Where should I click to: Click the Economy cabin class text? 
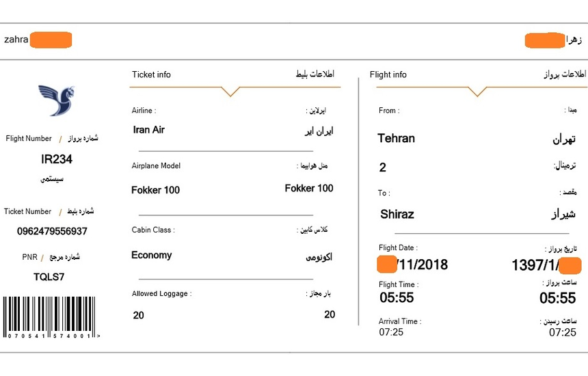[151, 255]
